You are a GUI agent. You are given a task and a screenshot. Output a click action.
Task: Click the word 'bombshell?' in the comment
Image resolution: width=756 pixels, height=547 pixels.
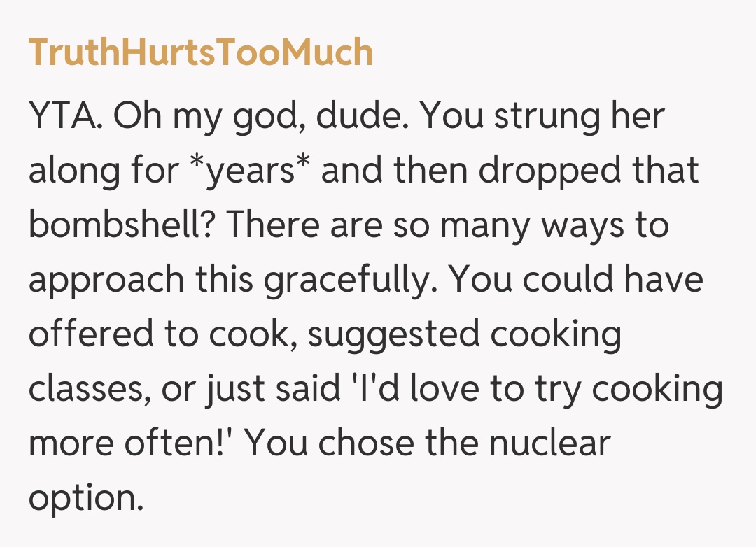pos(122,225)
